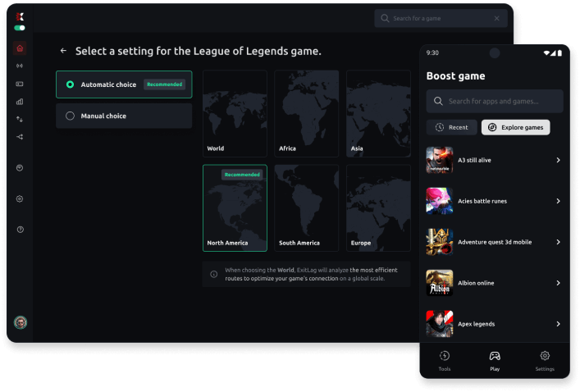Open the Settings tab in bottom bar
580x392 pixels.
(545, 361)
